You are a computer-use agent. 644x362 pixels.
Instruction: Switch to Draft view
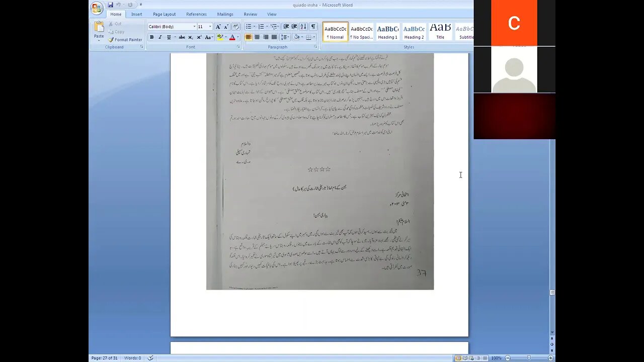point(485,358)
